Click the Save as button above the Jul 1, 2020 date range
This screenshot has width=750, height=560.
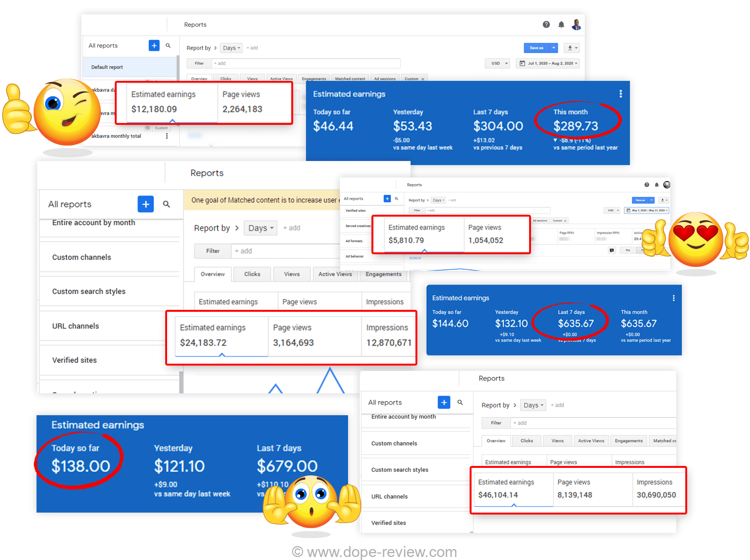(x=537, y=48)
